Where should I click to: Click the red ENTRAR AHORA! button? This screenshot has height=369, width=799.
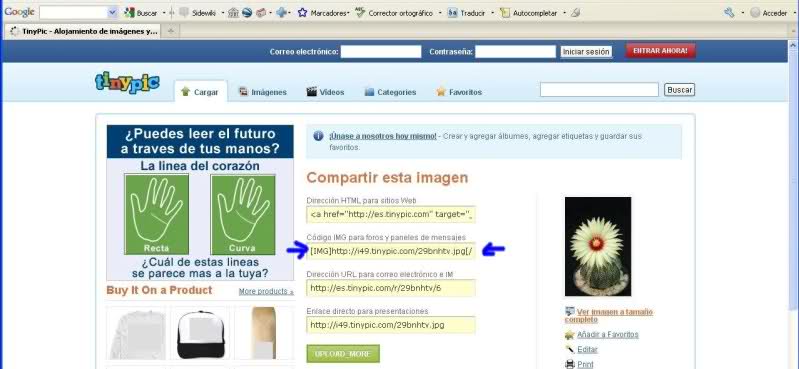coord(660,51)
